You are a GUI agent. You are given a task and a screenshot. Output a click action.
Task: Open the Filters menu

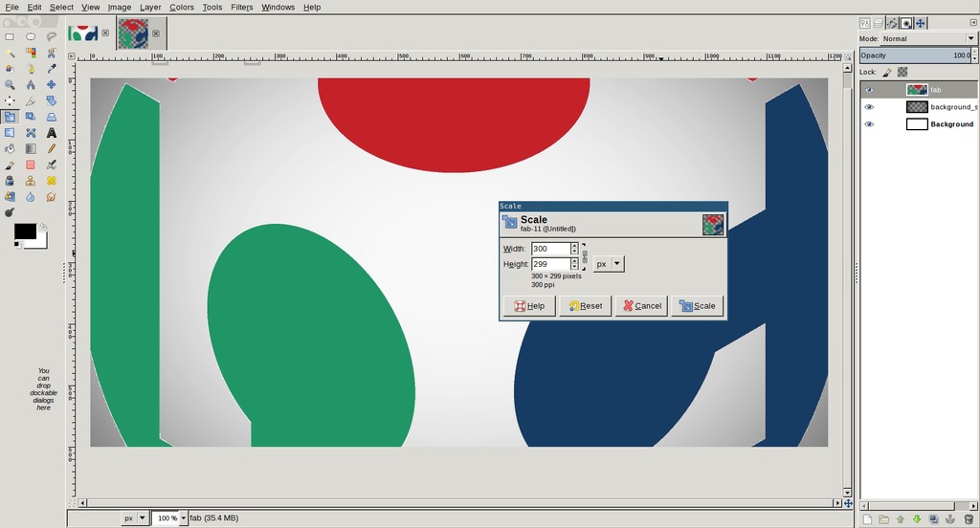coord(242,7)
